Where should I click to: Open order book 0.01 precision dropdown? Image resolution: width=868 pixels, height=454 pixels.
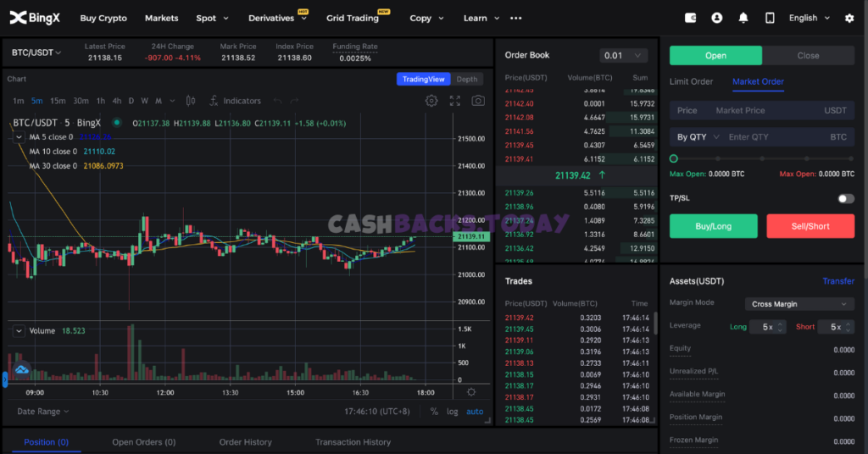(624, 56)
